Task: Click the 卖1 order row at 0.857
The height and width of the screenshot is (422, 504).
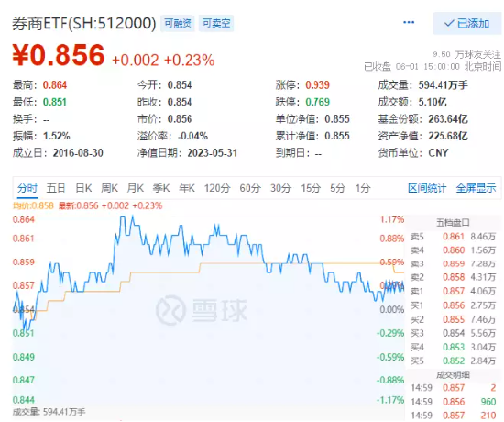Action: (x=453, y=291)
